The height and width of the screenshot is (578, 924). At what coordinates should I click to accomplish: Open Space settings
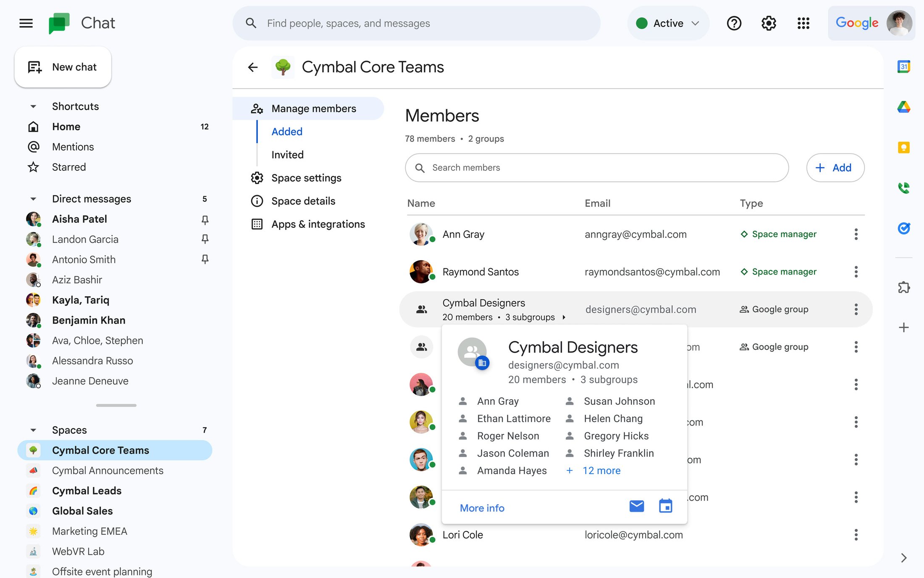(307, 178)
